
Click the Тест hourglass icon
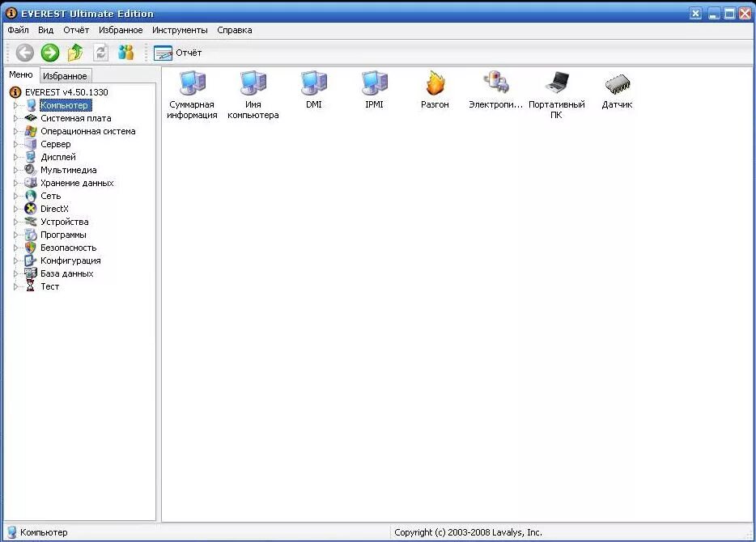pyautogui.click(x=31, y=286)
